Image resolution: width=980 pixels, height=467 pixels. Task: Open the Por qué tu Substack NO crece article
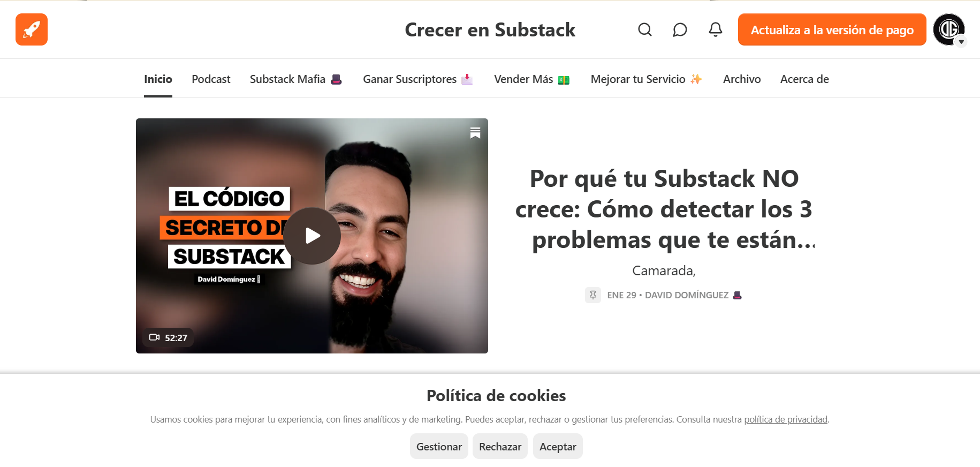(x=664, y=209)
